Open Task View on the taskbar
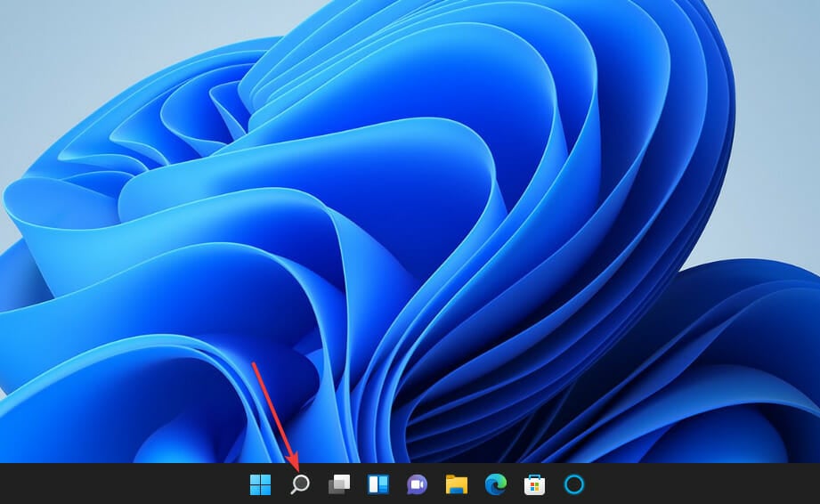The width and height of the screenshot is (820, 504). point(339,484)
